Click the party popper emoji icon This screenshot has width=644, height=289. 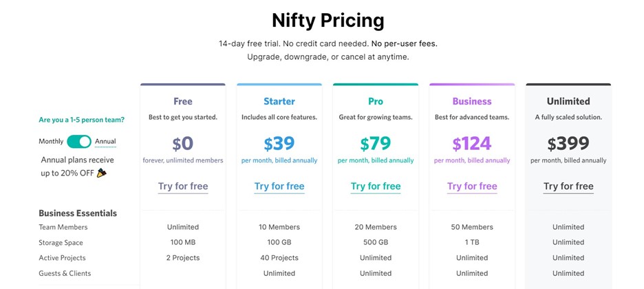pyautogui.click(x=102, y=173)
